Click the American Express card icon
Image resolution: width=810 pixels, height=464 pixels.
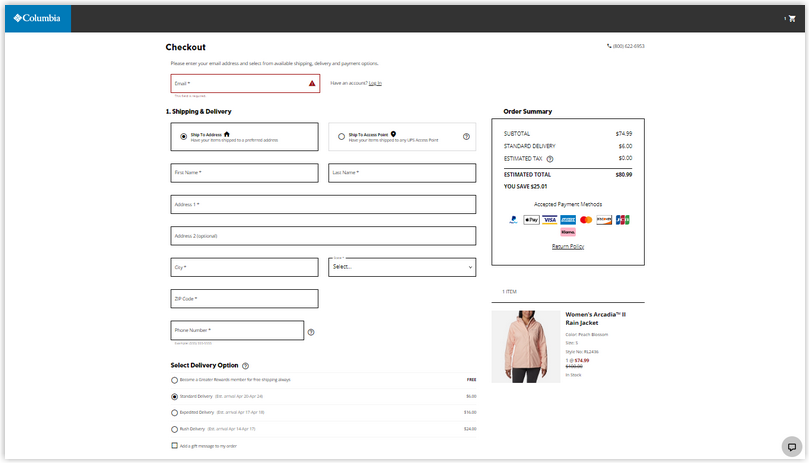coord(568,220)
